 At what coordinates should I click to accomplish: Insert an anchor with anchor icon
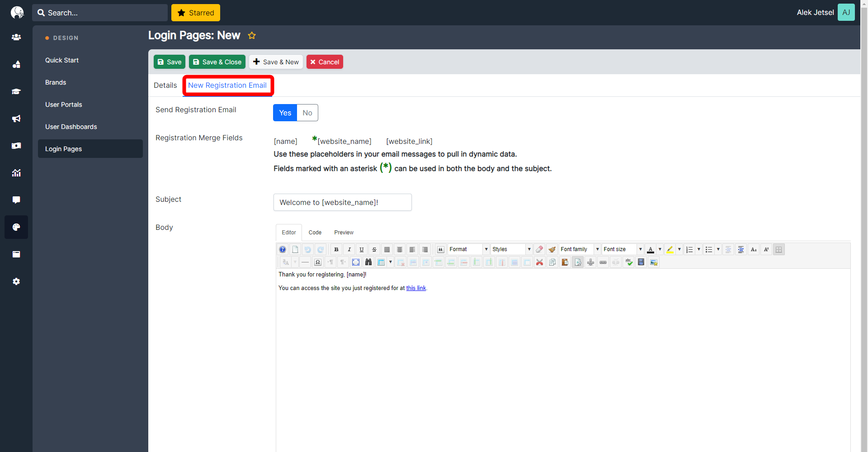click(x=590, y=262)
